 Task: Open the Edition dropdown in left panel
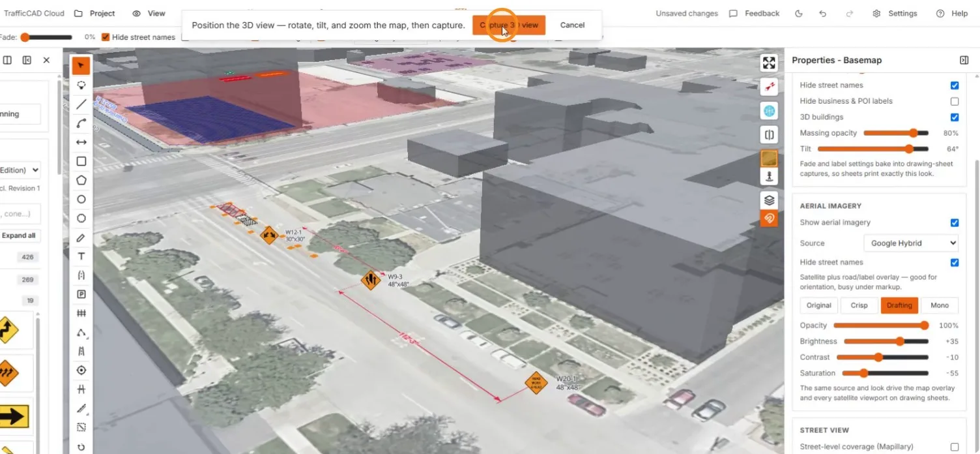20,170
